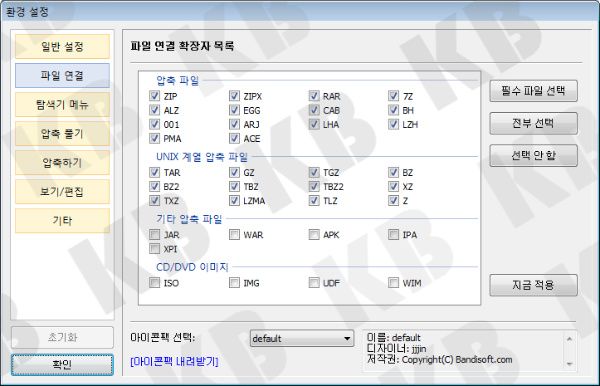Toggle the LHA checkbox
This screenshot has width=600, height=386.
click(x=314, y=124)
